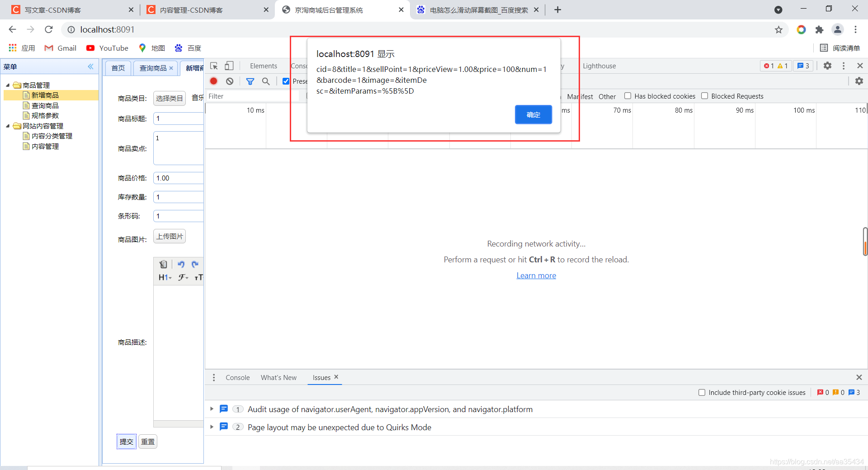This screenshot has width=868, height=470.
Task: Open the 阅读清单 reading list
Action: [x=840, y=48]
